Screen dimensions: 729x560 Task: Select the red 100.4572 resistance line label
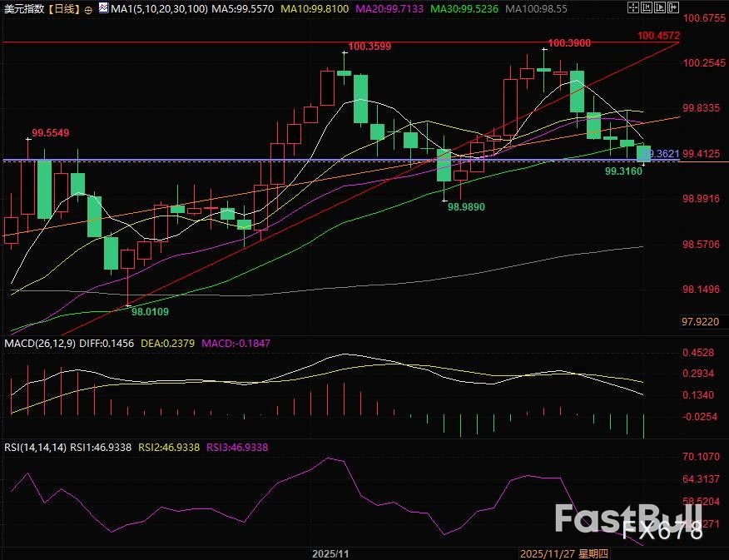coord(659,37)
